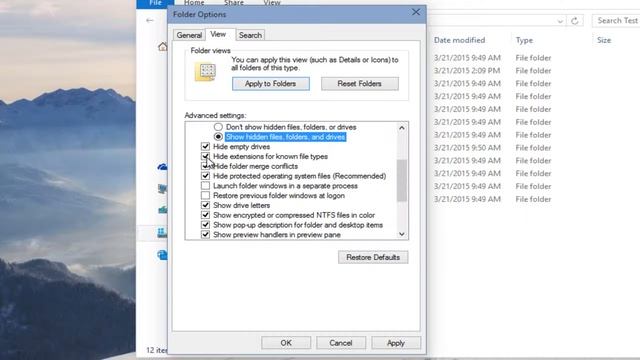Select the OneDrive cloud icon in the sidebar
This screenshot has width=640, height=360.
point(162,167)
